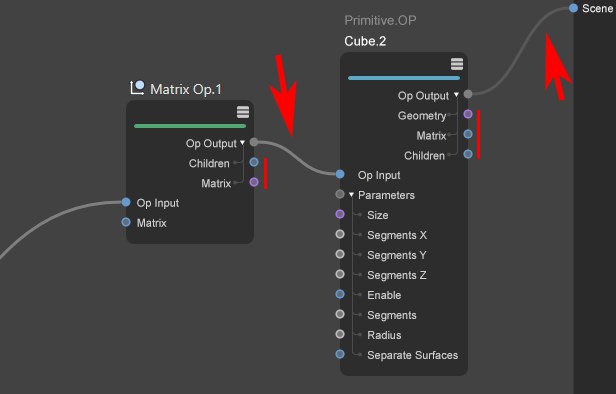
Task: Click the Scene port at top right
Action: coord(574,8)
